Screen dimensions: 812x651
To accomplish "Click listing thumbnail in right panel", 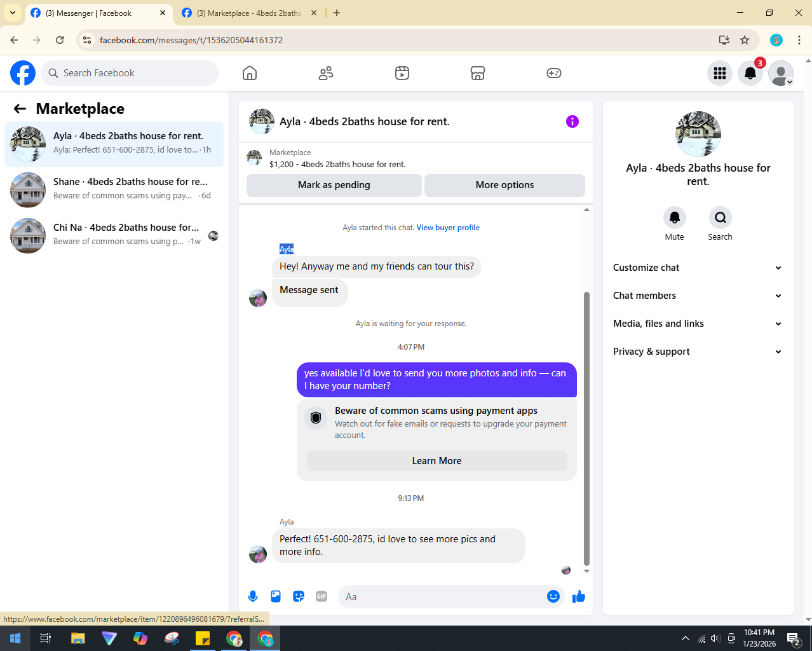I will pos(698,134).
